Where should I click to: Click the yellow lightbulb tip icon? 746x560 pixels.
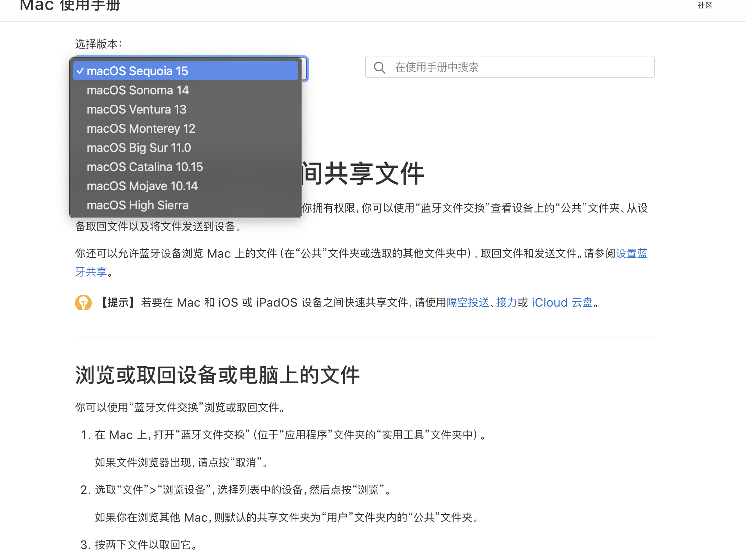pos(83,303)
